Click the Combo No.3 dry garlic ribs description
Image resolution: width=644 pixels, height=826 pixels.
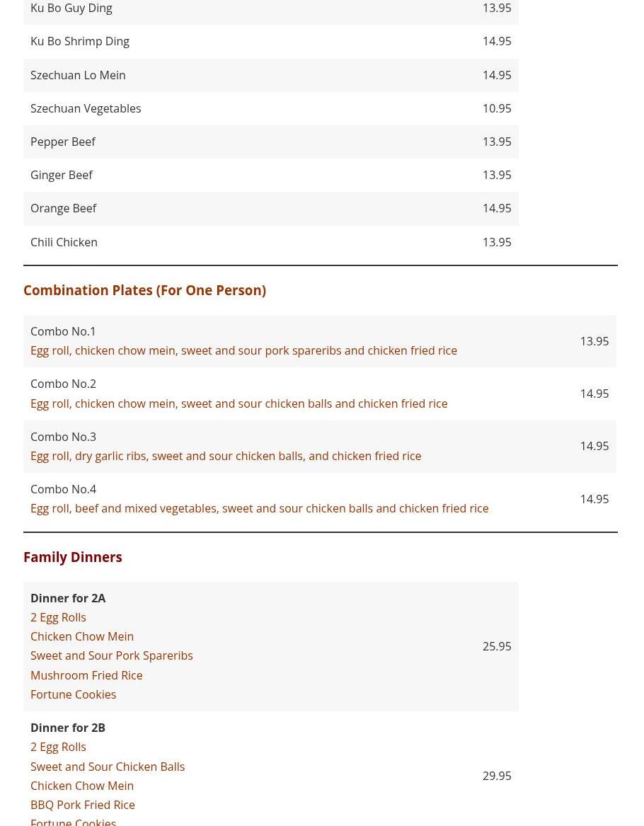(226, 456)
